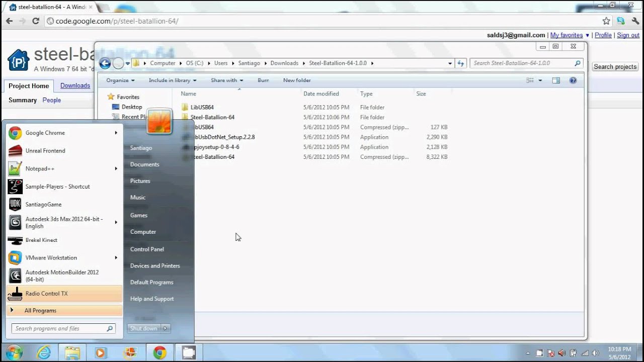Sort by Date modified column header
644x362 pixels.
(x=321, y=94)
